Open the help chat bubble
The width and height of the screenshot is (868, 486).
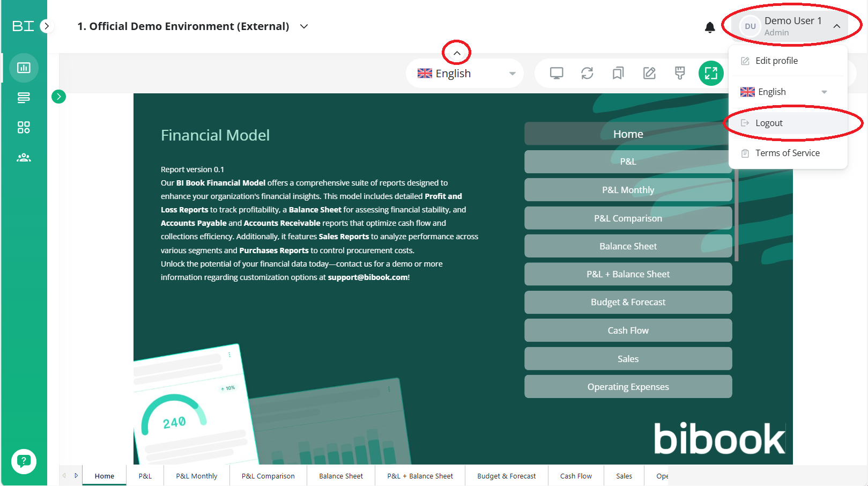pos(24,461)
